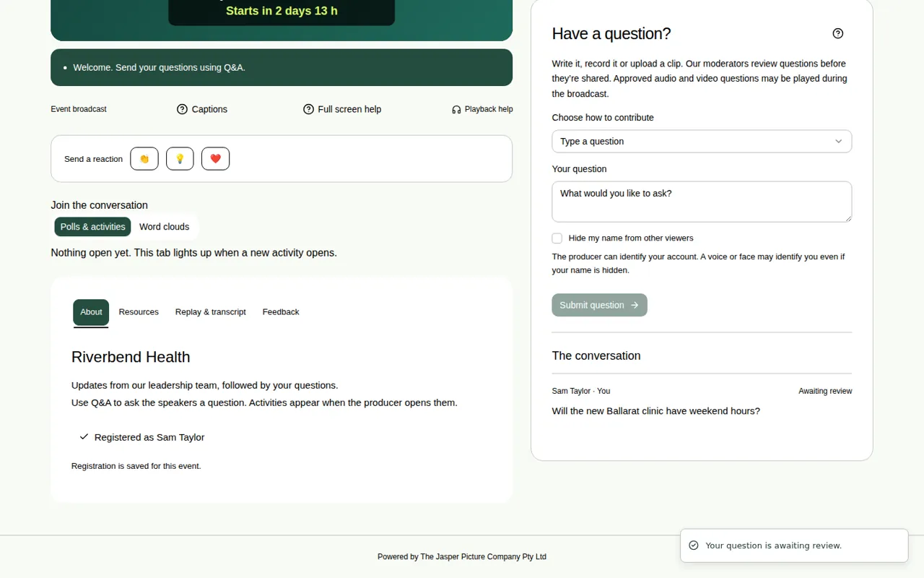Tick Hide my name from other viewers
Image resolution: width=924 pixels, height=578 pixels.
coord(557,238)
